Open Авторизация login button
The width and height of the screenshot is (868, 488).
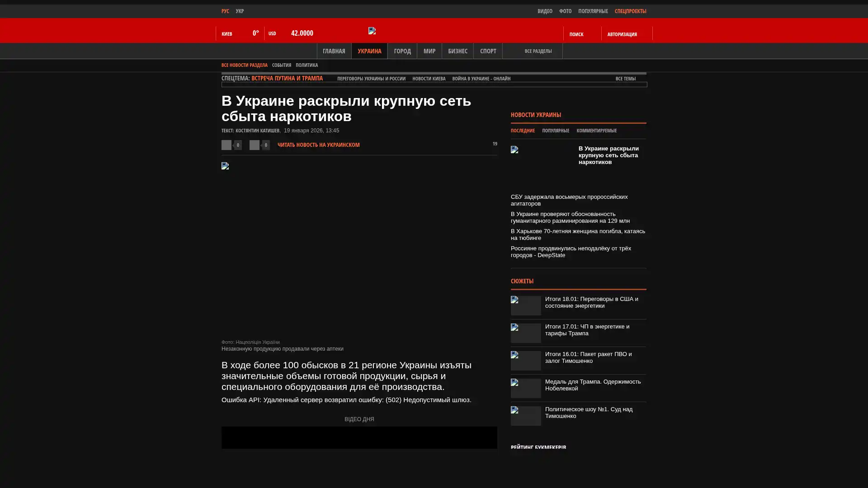click(622, 34)
